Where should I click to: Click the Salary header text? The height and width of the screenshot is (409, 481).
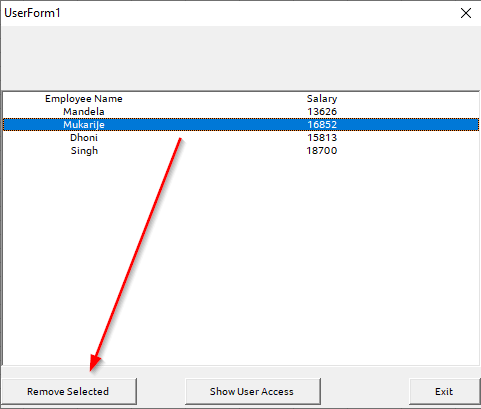[322, 99]
